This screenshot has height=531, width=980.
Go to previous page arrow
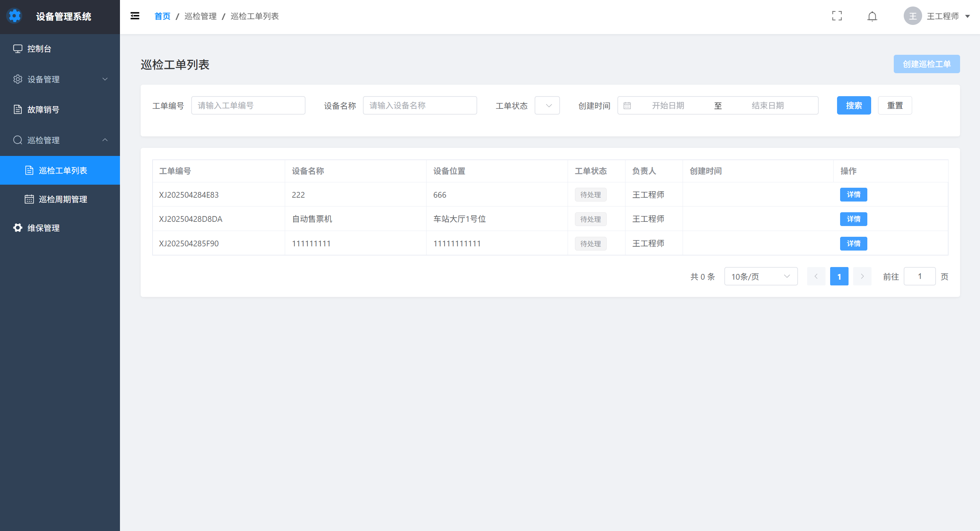[816, 276]
